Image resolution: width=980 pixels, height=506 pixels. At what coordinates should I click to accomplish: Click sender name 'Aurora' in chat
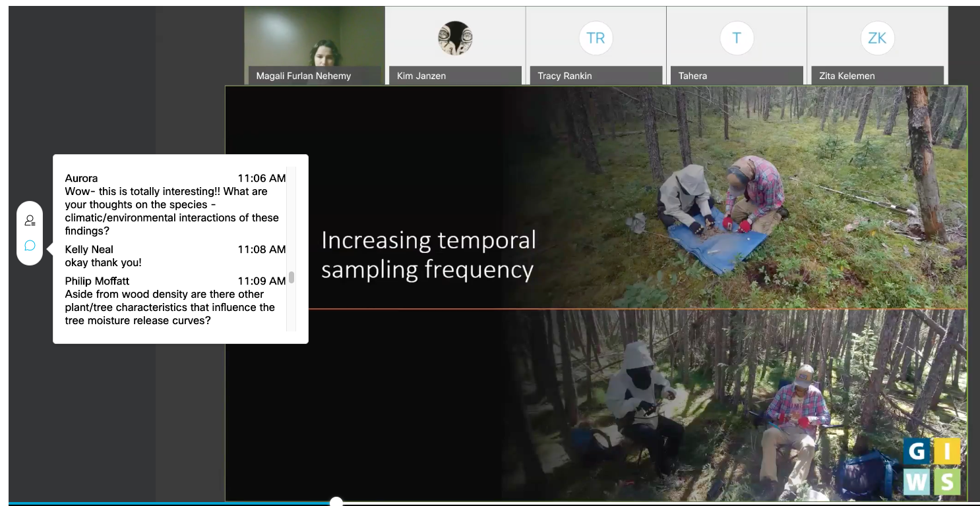81,178
